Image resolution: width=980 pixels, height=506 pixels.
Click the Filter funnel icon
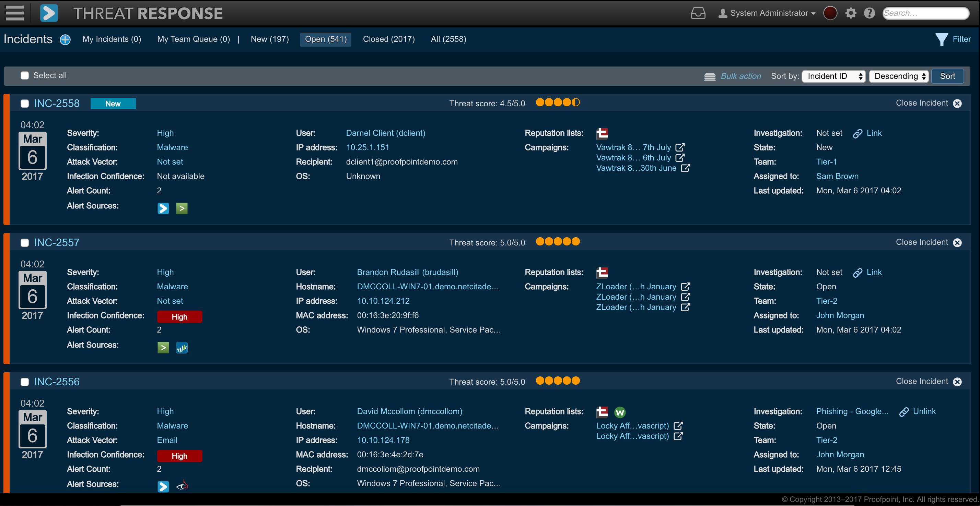click(x=941, y=39)
